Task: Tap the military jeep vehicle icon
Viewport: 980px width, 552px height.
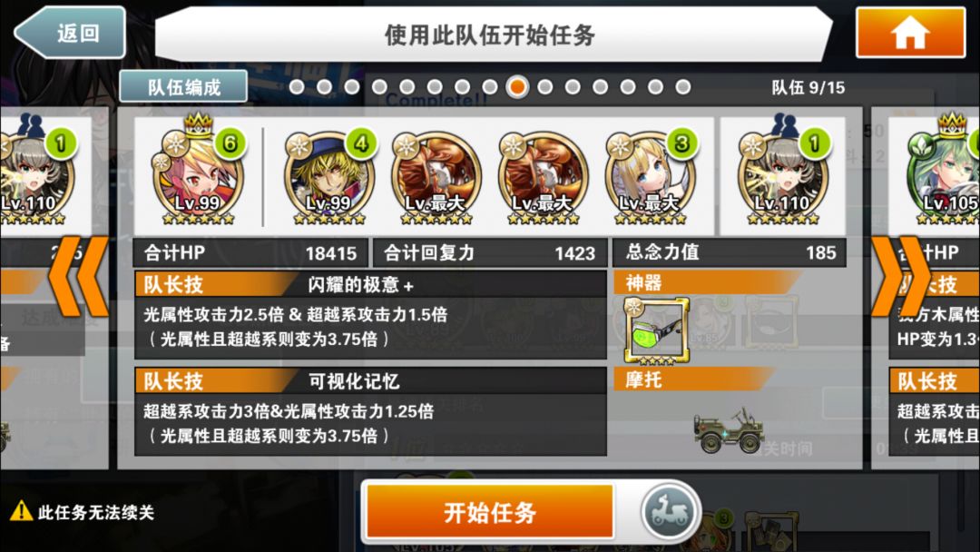Action: tap(730, 430)
